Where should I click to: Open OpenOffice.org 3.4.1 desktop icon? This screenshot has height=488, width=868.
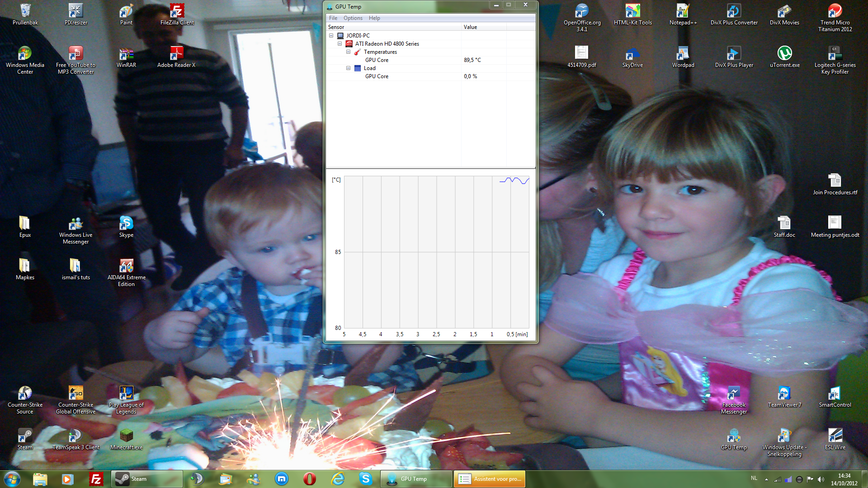(582, 17)
